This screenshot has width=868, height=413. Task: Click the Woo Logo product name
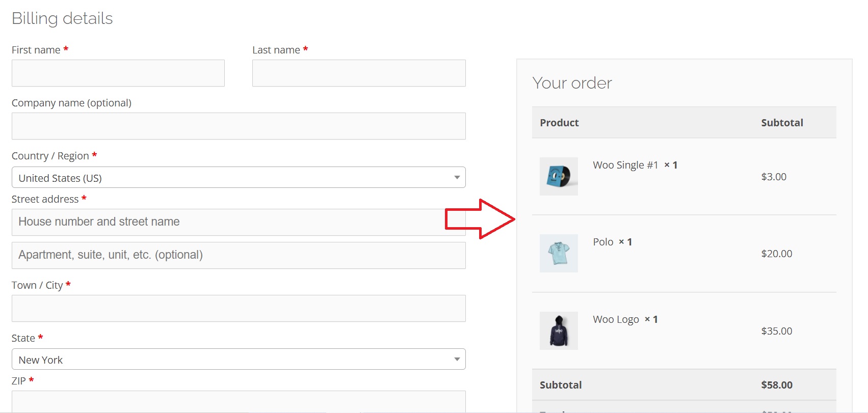click(x=616, y=319)
